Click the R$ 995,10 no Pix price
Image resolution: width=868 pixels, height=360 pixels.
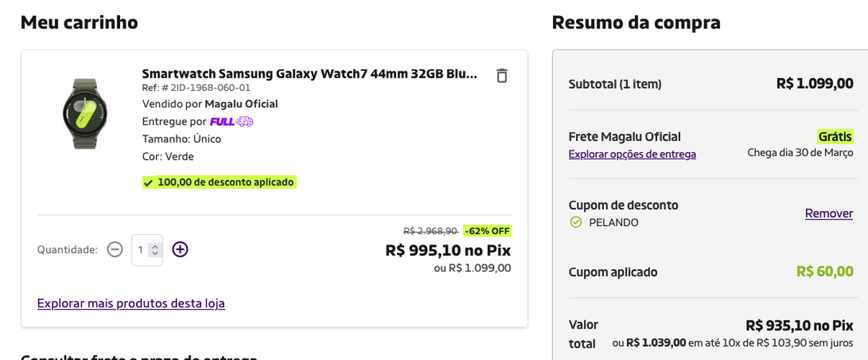448,250
